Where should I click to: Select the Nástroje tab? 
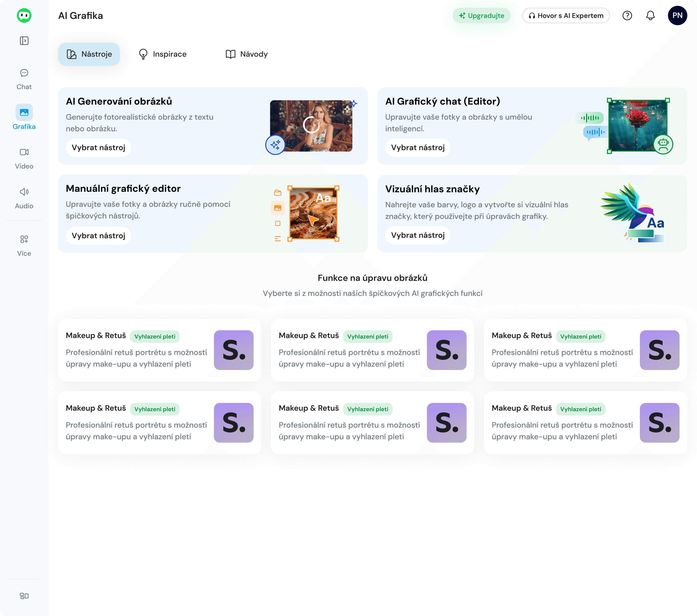[x=89, y=54]
